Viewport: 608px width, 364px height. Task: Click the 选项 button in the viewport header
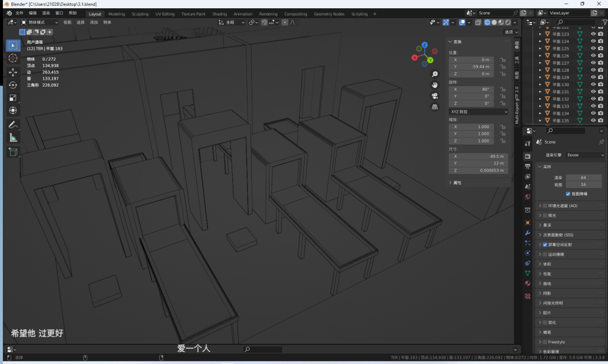point(509,32)
